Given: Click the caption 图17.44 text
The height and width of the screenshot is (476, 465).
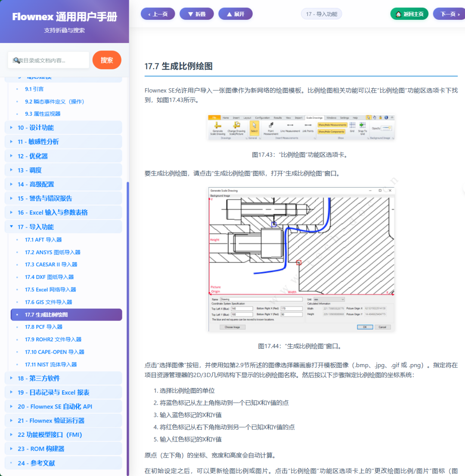Looking at the screenshot, I should (301, 346).
